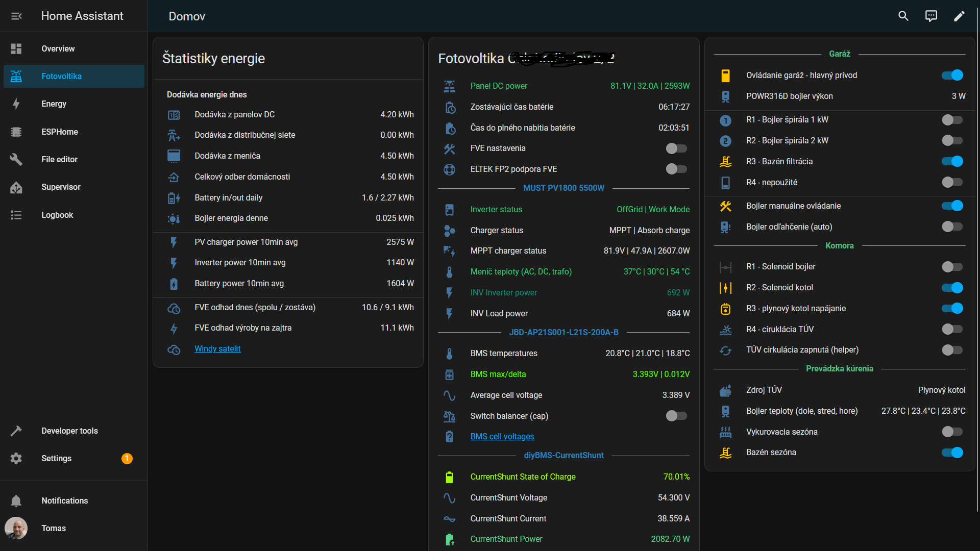The image size is (980, 551).
Task: Toggle R1 - Bojler špirála 1 kW
Action: 952,120
